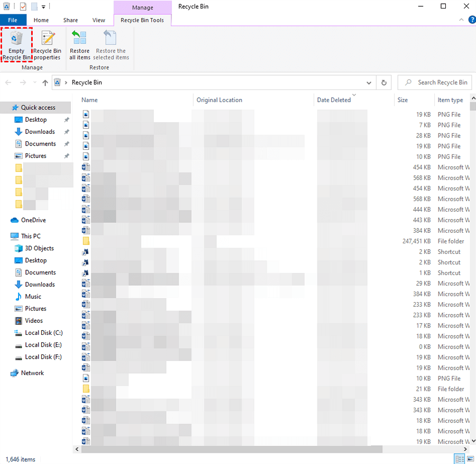This screenshot has height=464, width=476.
Task: Click the scroll left arrow
Action: 77,449
